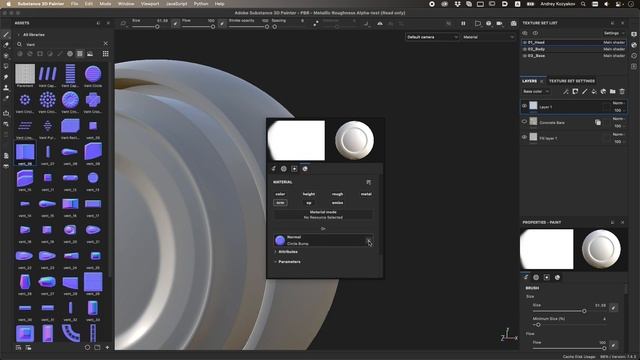Open material tab icon in floating popup
Image resolution: width=640 pixels, height=360 pixels.
(305, 169)
